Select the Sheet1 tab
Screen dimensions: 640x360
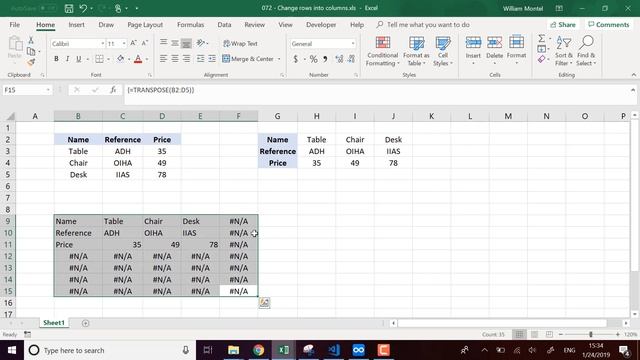(54, 322)
